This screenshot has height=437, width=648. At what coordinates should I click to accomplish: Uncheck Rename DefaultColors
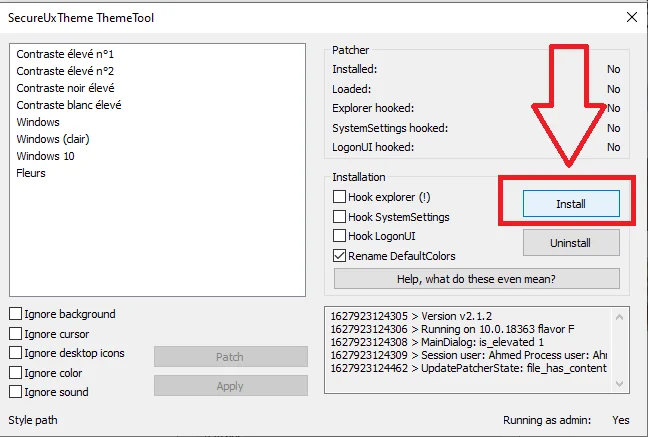340,255
